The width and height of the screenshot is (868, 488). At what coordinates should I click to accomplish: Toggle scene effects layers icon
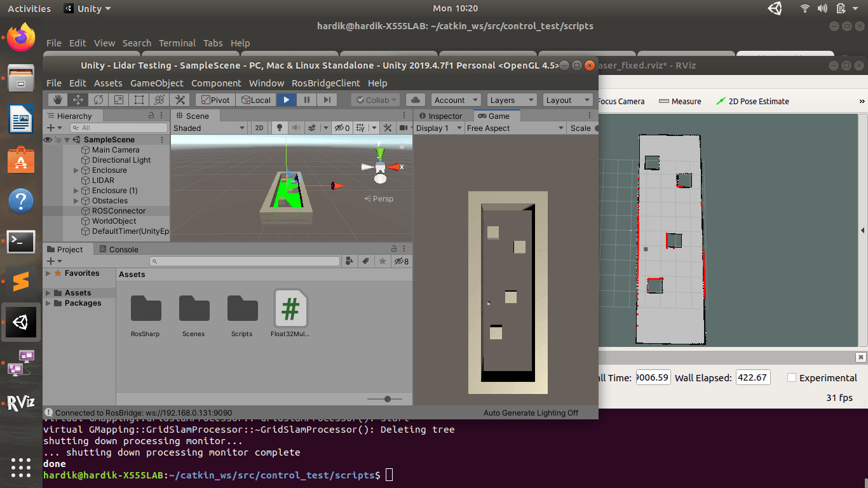pyautogui.click(x=312, y=128)
